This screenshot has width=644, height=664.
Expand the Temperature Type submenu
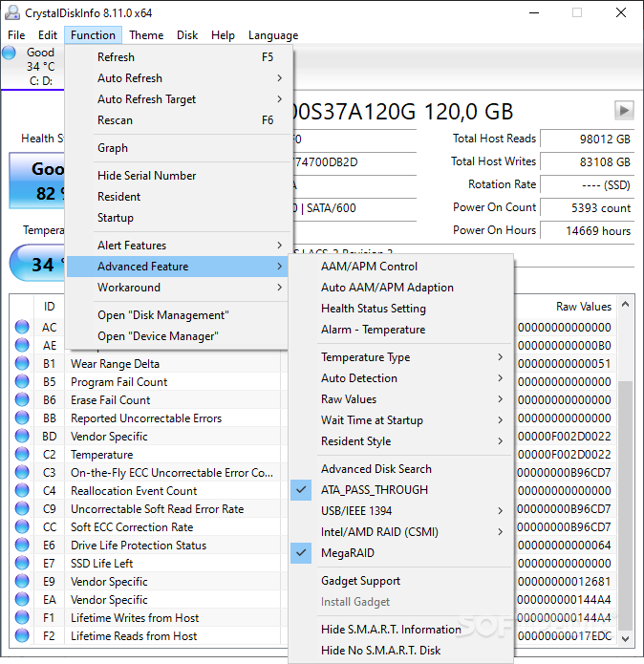pyautogui.click(x=401, y=357)
